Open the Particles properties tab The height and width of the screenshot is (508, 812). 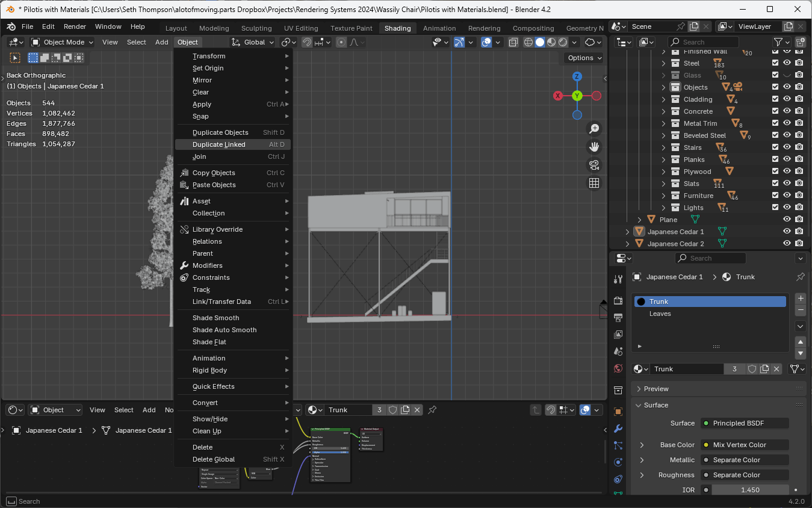tap(618, 445)
